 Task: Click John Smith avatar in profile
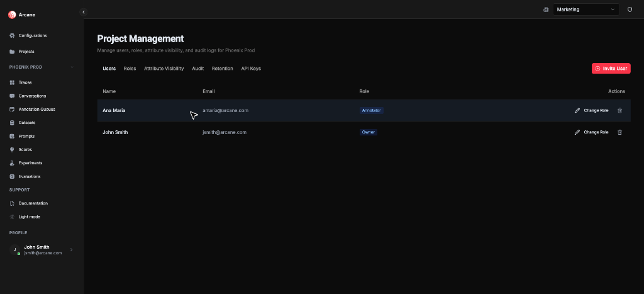click(x=15, y=249)
